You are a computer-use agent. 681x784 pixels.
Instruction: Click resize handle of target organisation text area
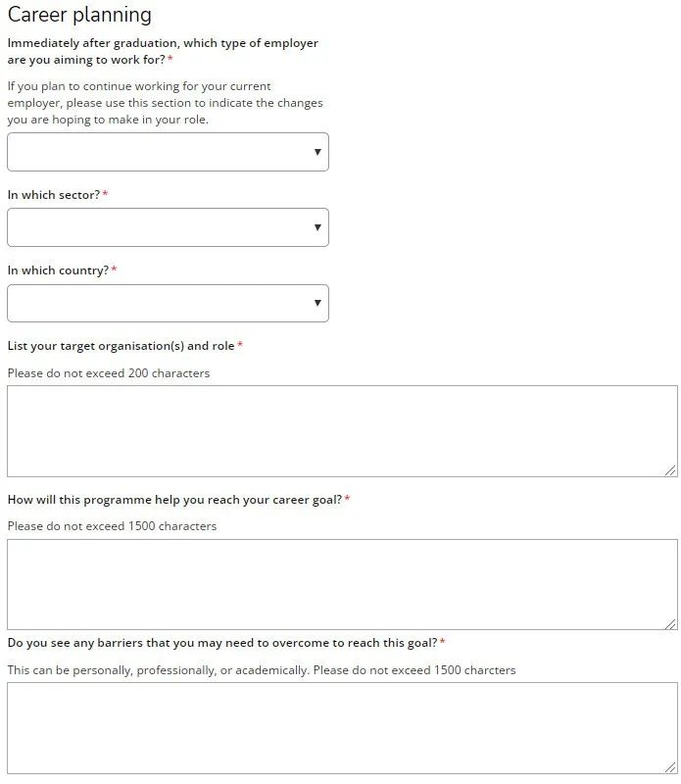click(671, 470)
